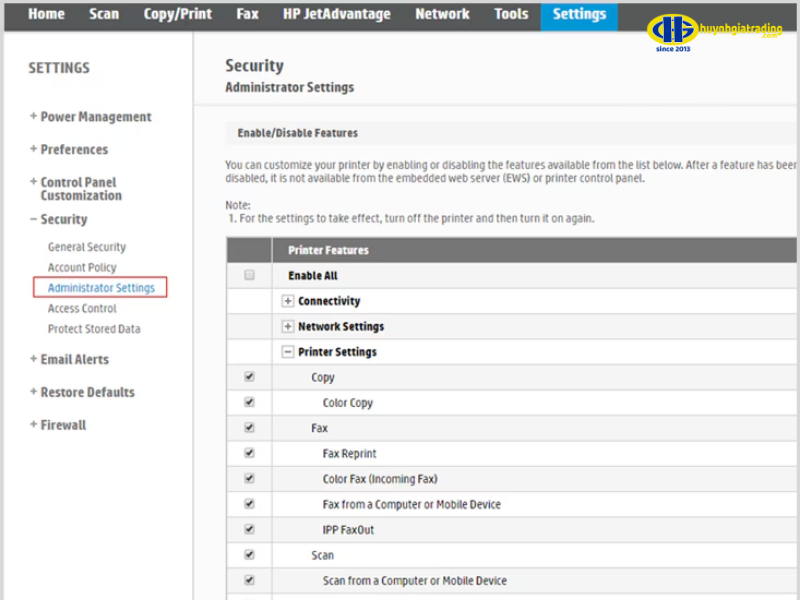Image resolution: width=800 pixels, height=600 pixels.
Task: Open Protect Stored Data page
Action: pos(94,329)
